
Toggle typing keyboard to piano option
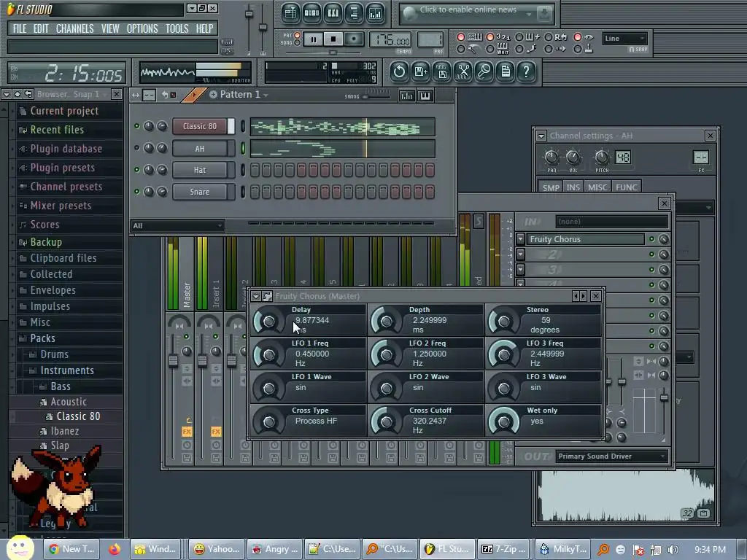coord(461,37)
